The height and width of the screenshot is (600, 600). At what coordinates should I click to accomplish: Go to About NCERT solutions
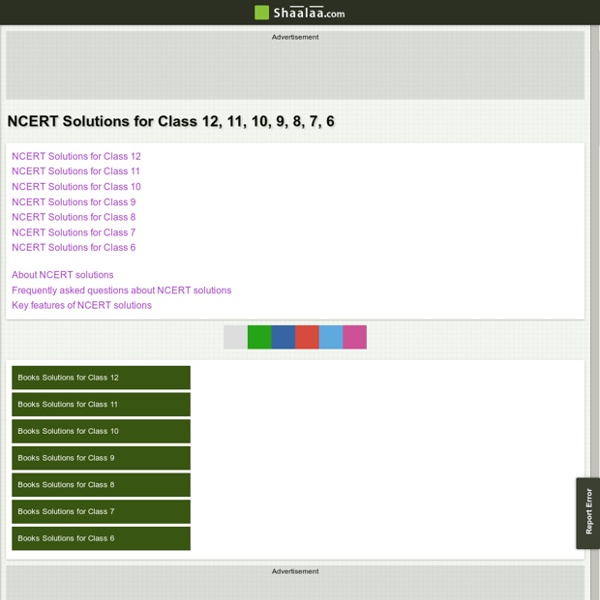pos(62,275)
